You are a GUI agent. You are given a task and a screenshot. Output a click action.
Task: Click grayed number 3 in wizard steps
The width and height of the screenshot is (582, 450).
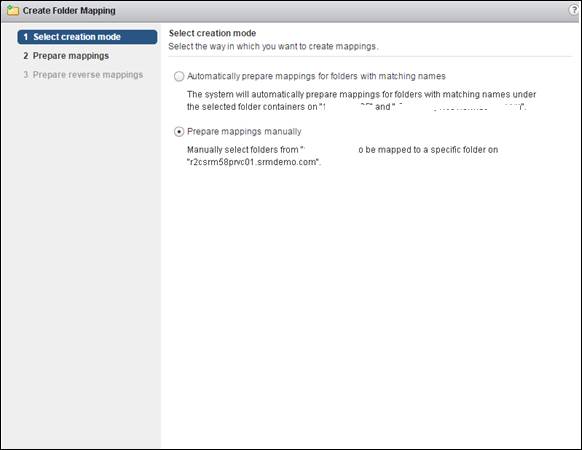point(26,75)
